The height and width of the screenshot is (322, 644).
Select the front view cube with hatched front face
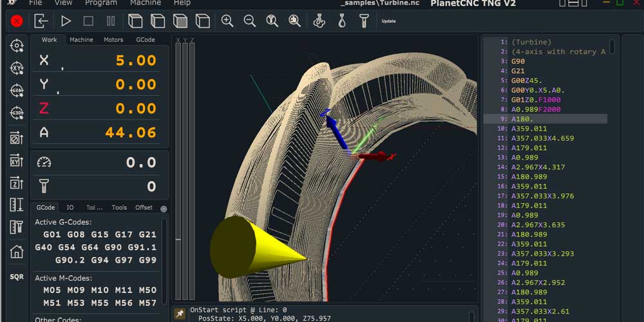coord(180,21)
